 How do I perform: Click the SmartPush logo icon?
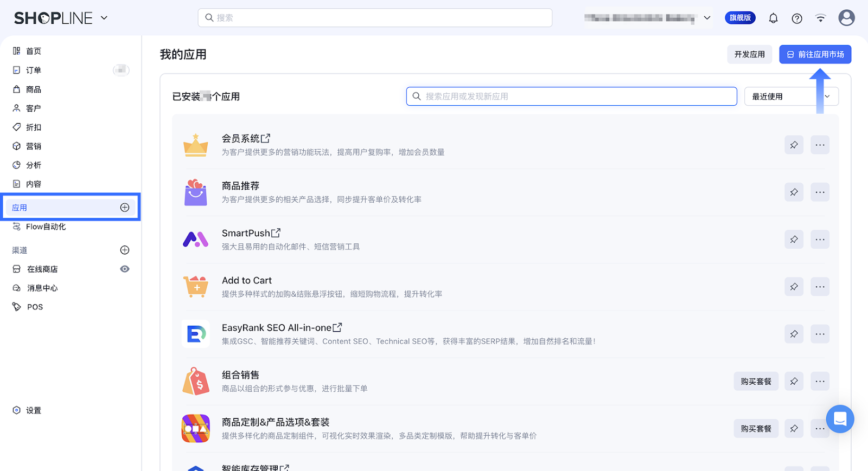click(196, 240)
